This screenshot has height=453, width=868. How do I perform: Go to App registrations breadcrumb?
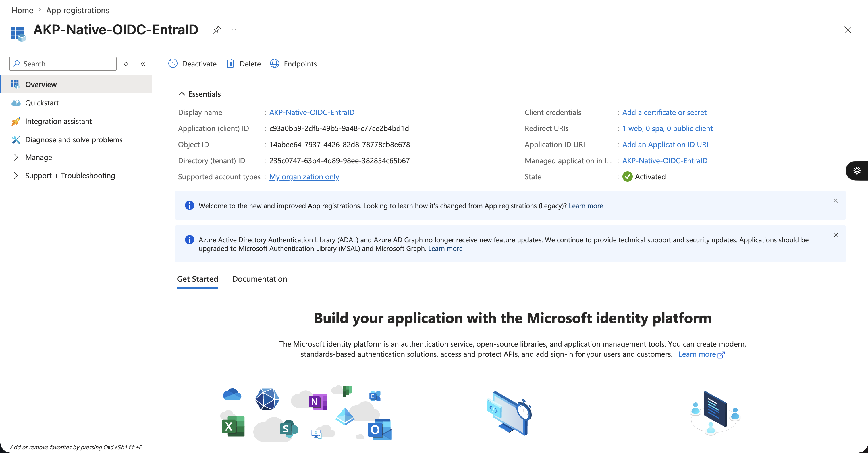click(x=78, y=10)
